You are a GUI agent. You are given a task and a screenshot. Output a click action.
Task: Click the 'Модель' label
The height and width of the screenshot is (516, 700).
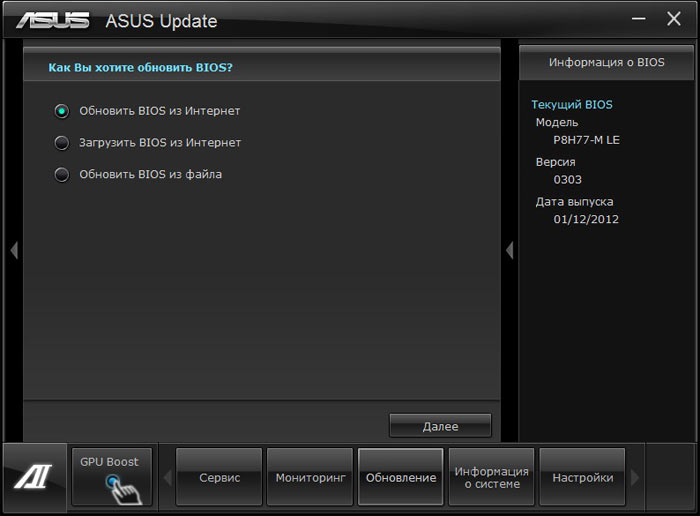point(557,122)
